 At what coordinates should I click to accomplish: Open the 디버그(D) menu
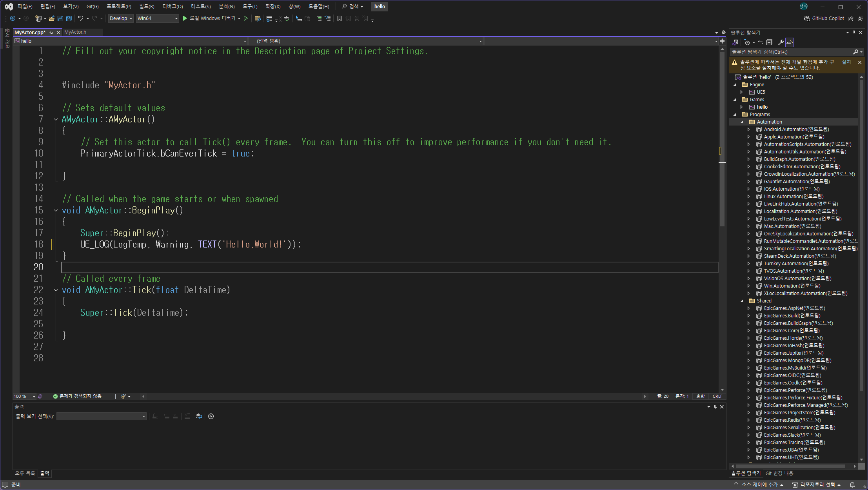173,6
